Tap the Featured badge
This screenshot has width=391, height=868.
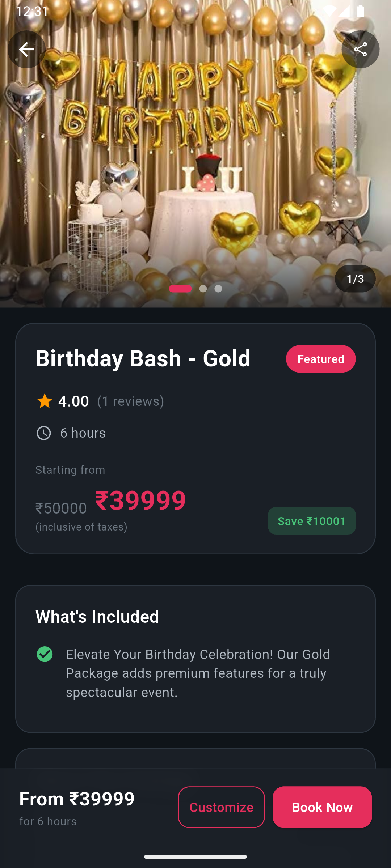click(320, 359)
